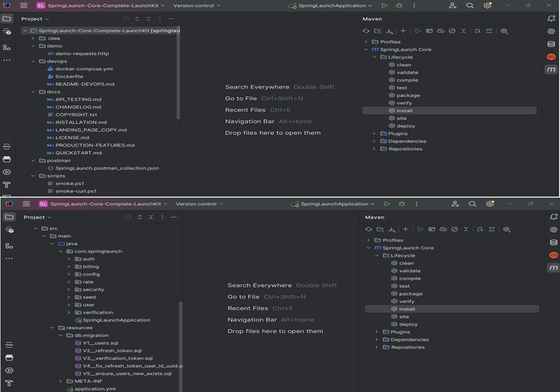Click bottom window Project panel scrollbar
The width and height of the screenshot is (560, 392).
(181, 346)
